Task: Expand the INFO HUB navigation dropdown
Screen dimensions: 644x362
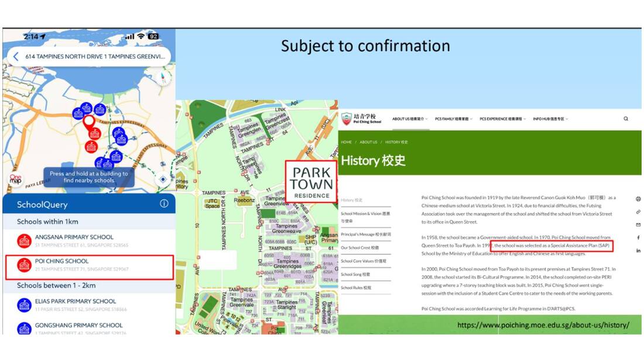Action: [x=551, y=119]
